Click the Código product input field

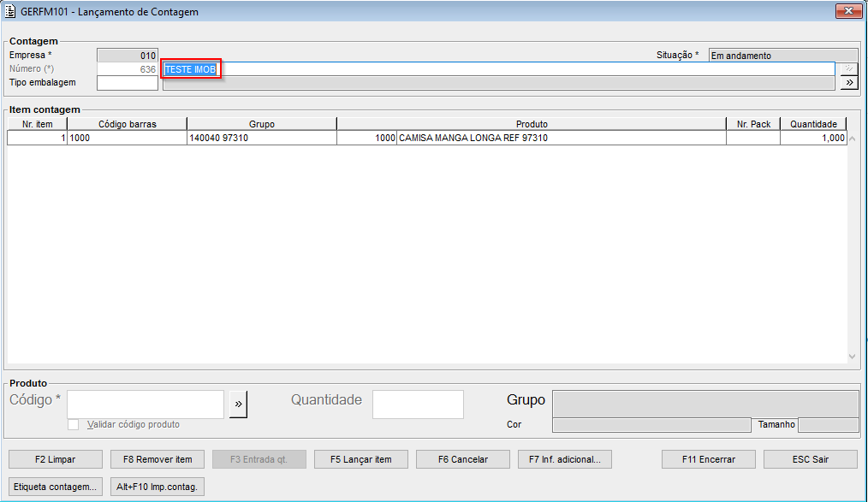pos(146,405)
